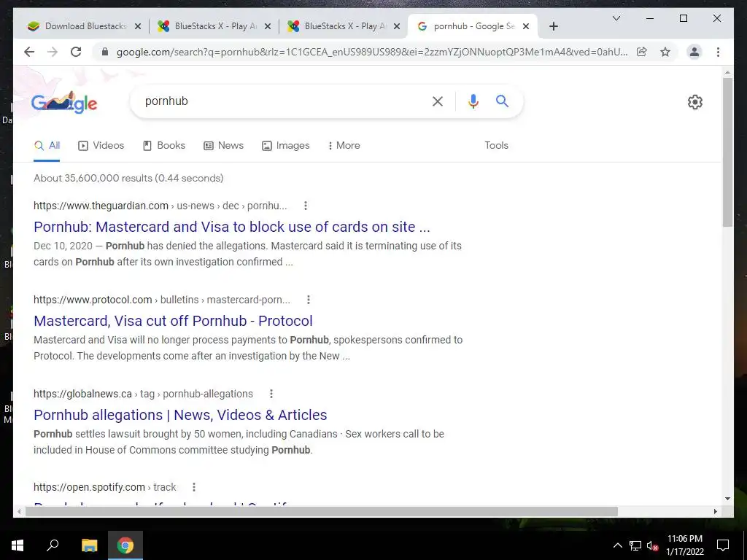Click the vertical scrollbar thumb
This screenshot has width=747, height=560.
coord(727,152)
